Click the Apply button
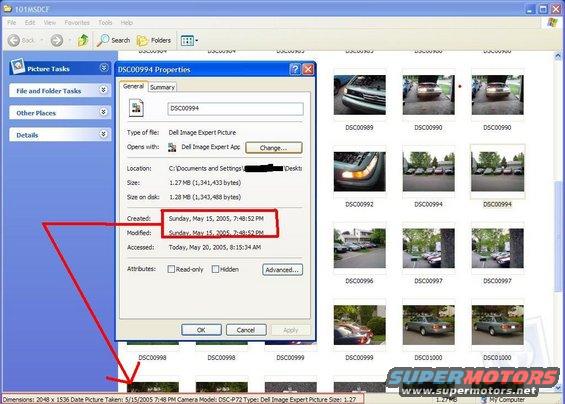 (x=290, y=330)
